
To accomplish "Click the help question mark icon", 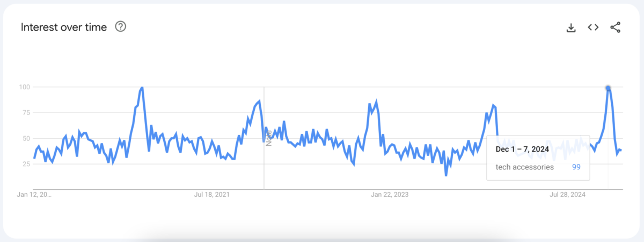I will [121, 27].
